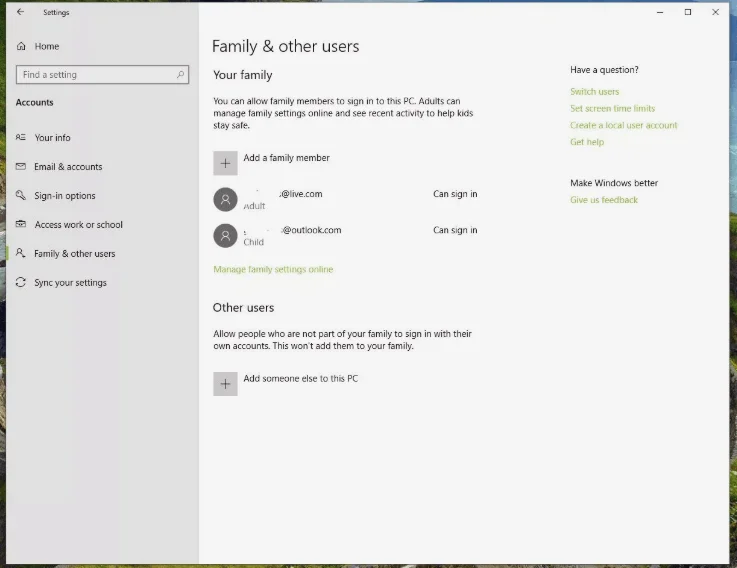Click the search magnifier icon
The image size is (737, 568).
pos(180,74)
